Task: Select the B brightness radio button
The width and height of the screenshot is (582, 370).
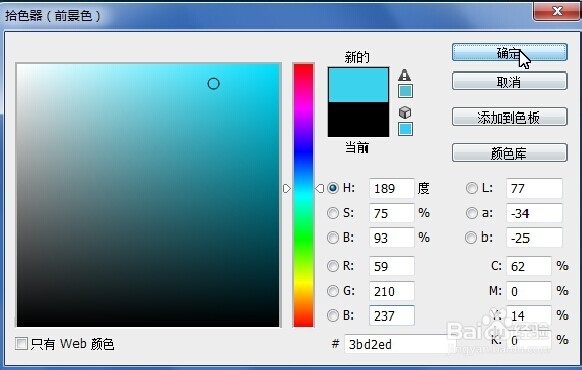Action: point(333,238)
